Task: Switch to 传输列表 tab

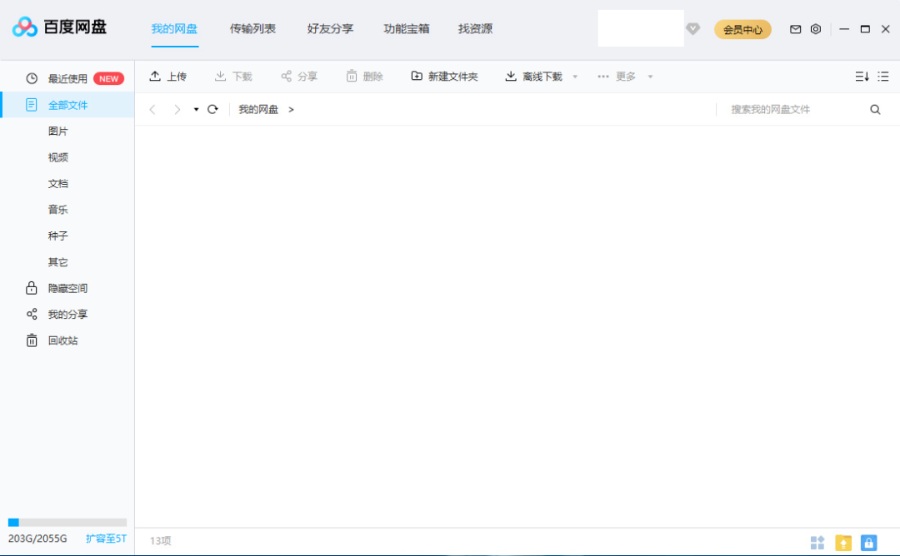Action: (x=253, y=29)
